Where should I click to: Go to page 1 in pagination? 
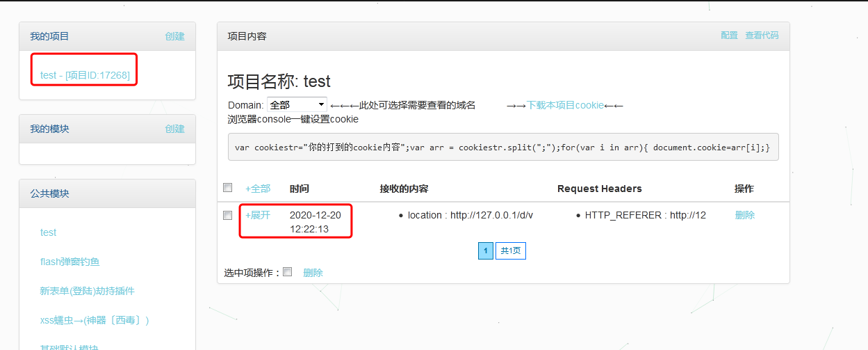tap(486, 251)
